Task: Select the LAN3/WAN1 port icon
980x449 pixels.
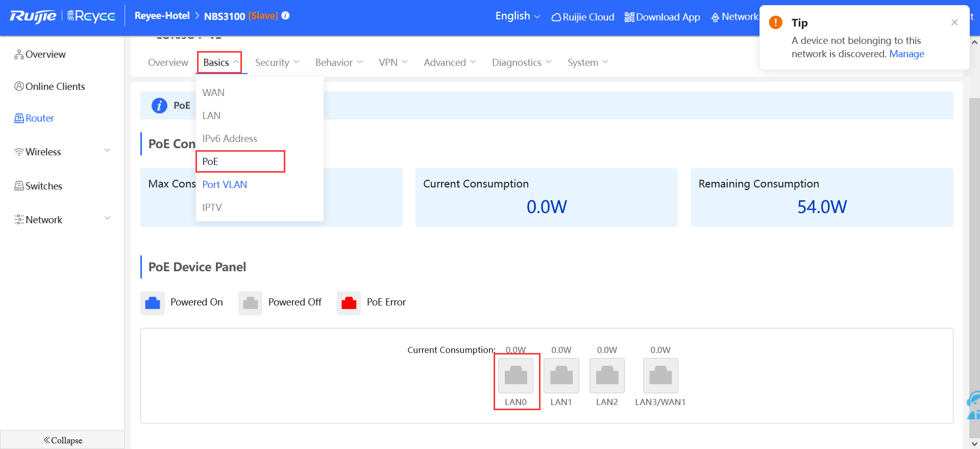Action: point(660,376)
